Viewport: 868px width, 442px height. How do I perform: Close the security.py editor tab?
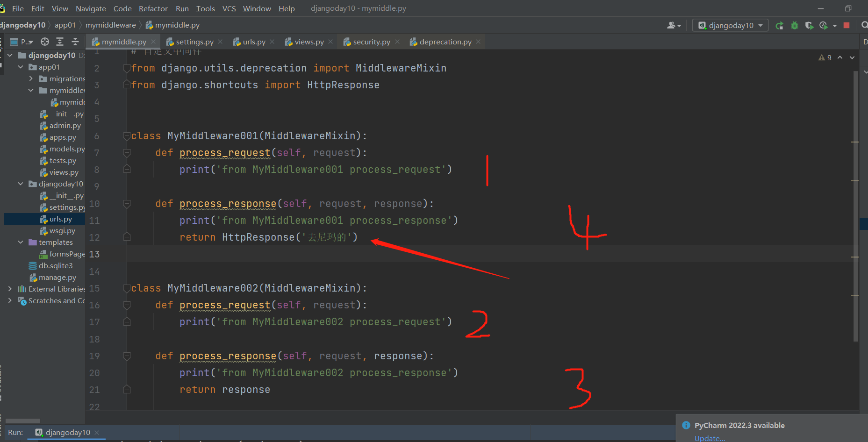pos(397,42)
